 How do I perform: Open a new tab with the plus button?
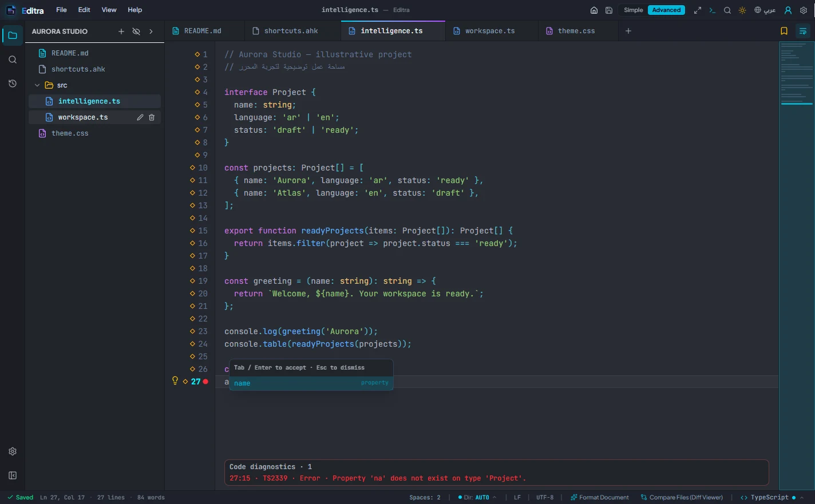(628, 31)
